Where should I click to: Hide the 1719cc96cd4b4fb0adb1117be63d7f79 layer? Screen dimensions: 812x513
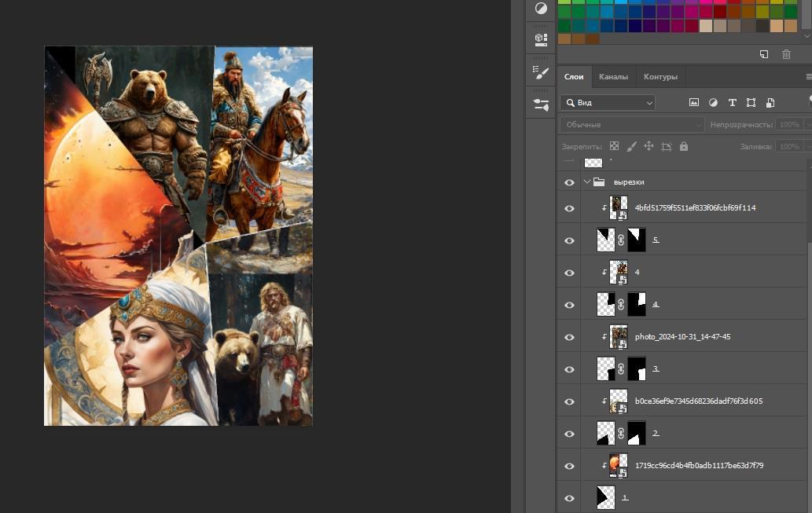[570, 466]
